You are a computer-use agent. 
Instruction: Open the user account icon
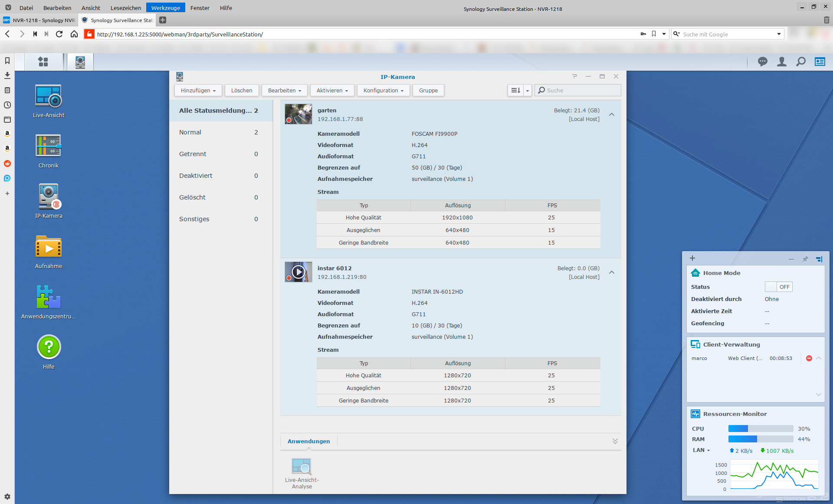(782, 62)
